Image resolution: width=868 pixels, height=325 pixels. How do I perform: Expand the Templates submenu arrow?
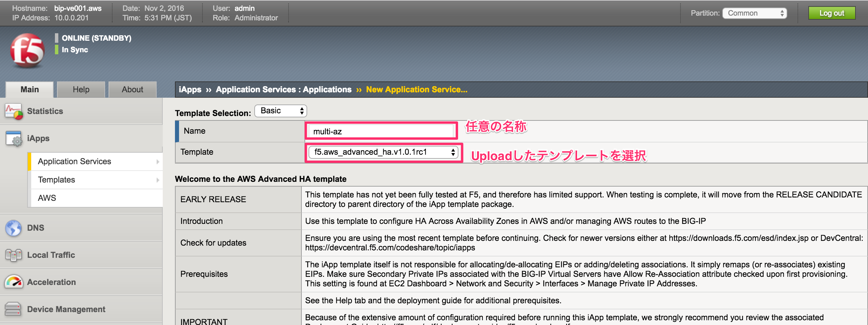pos(158,180)
